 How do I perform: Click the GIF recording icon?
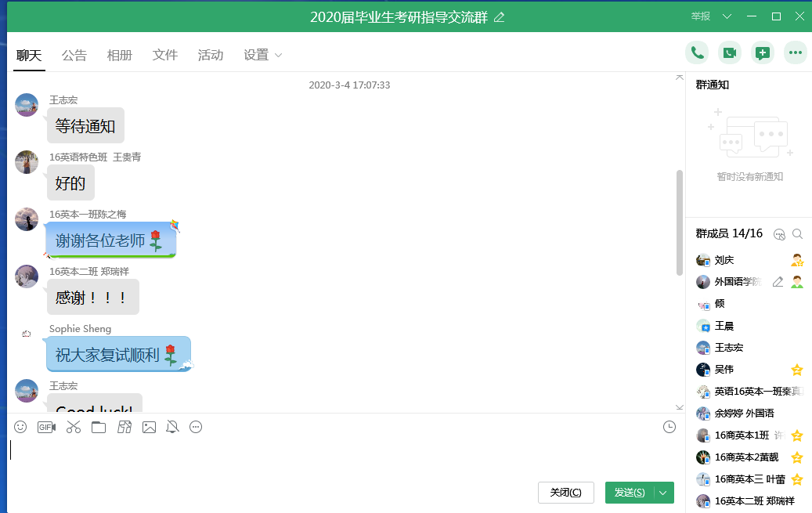pyautogui.click(x=46, y=427)
